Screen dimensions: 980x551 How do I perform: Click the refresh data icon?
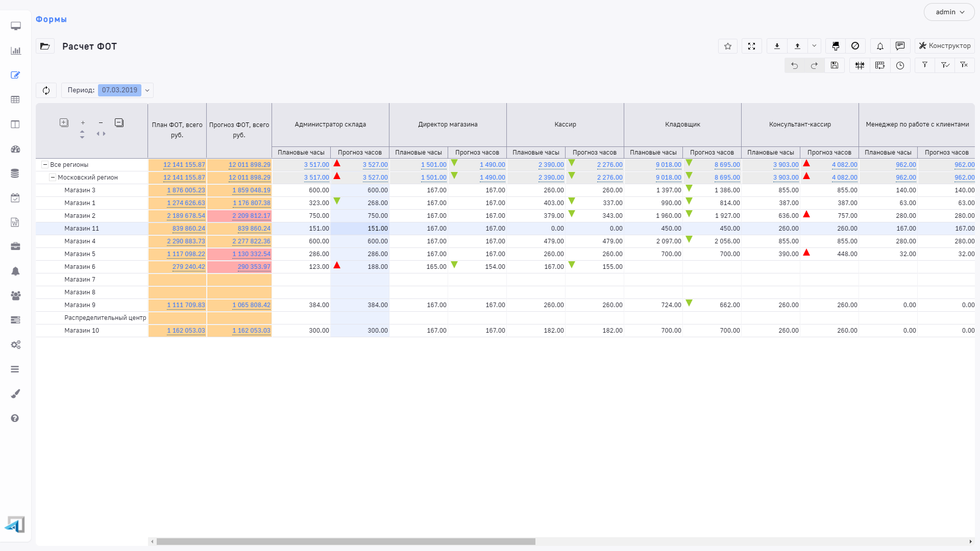tap(46, 90)
